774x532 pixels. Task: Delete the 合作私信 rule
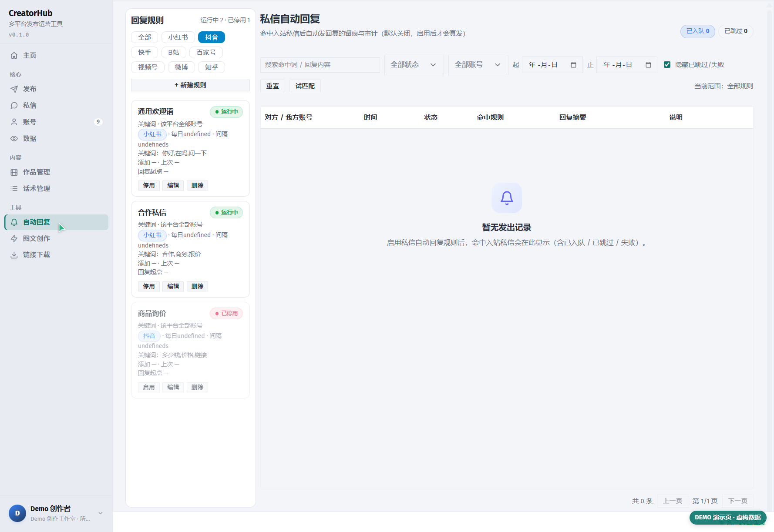(x=197, y=286)
